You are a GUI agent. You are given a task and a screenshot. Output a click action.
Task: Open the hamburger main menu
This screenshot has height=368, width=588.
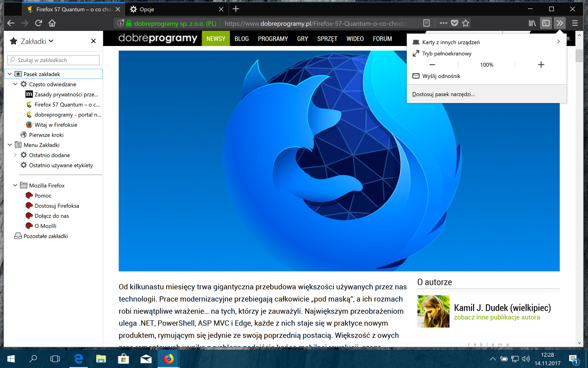(x=575, y=23)
